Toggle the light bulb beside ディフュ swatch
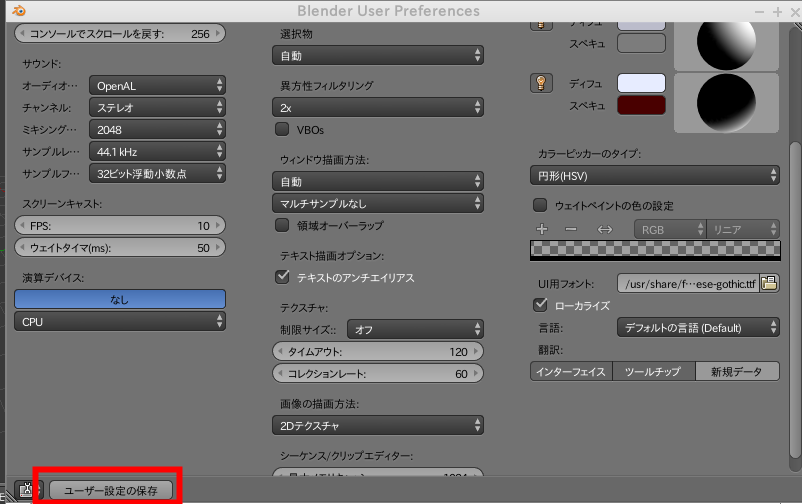The height and width of the screenshot is (504, 802). tap(541, 83)
